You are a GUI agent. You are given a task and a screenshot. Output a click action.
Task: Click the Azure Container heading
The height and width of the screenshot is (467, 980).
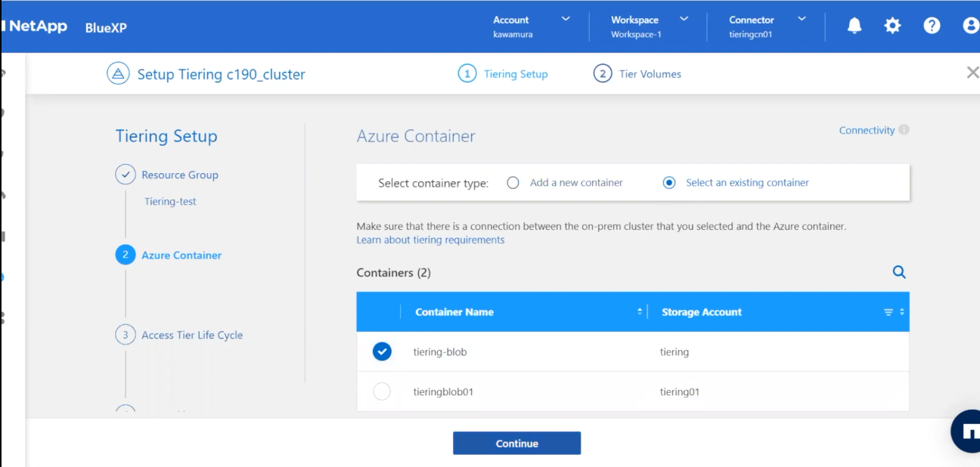pyautogui.click(x=416, y=137)
